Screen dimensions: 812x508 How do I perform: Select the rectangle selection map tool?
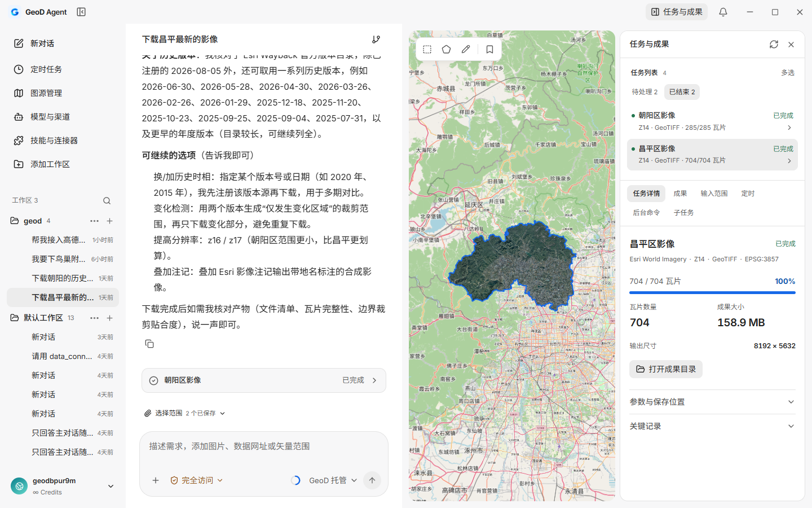coord(427,50)
